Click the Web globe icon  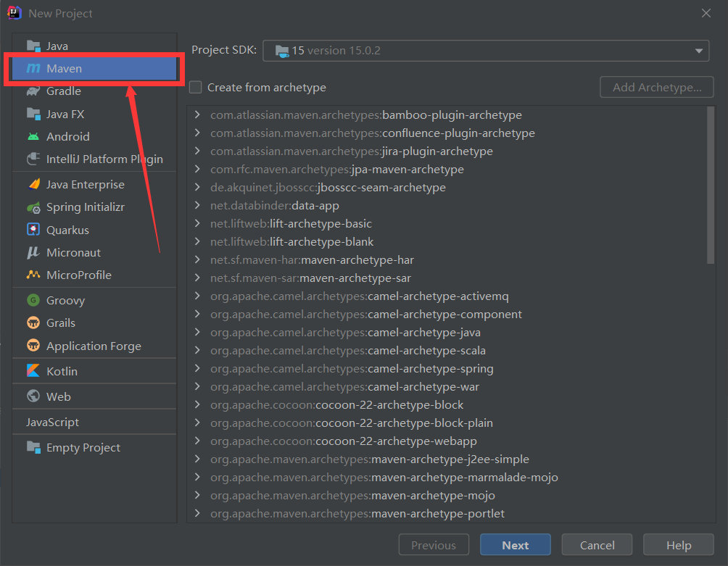[33, 396]
